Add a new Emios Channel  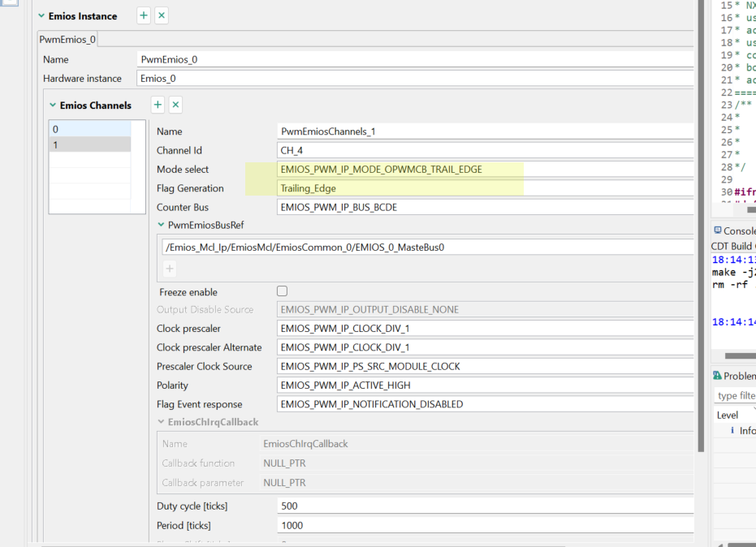(x=158, y=105)
